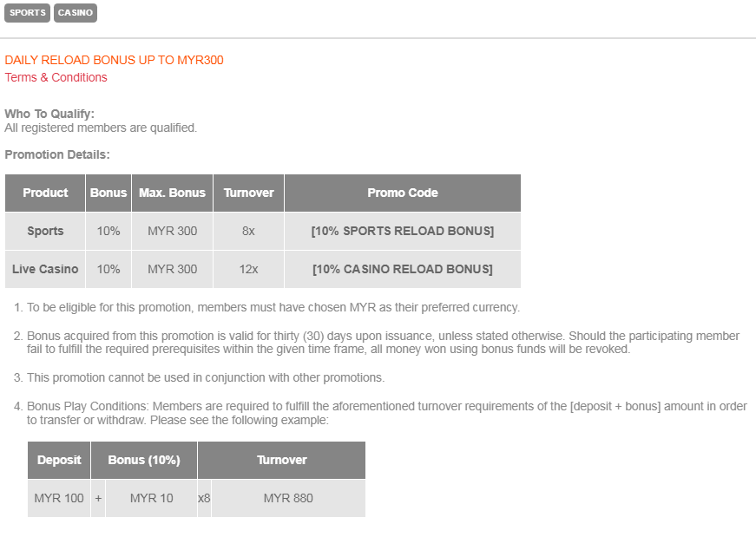Click the Who To Qualify heading
The image size is (756, 537).
coord(49,114)
